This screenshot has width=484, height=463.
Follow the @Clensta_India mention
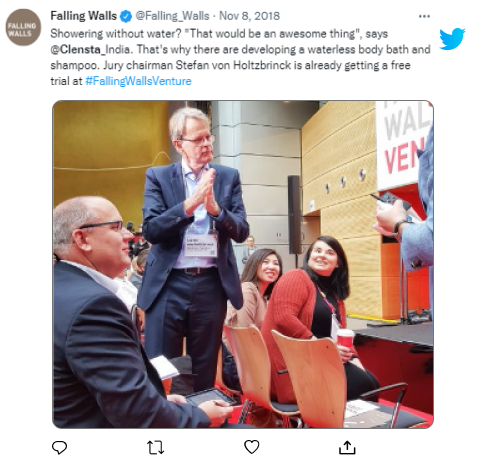pyautogui.click(x=90, y=49)
